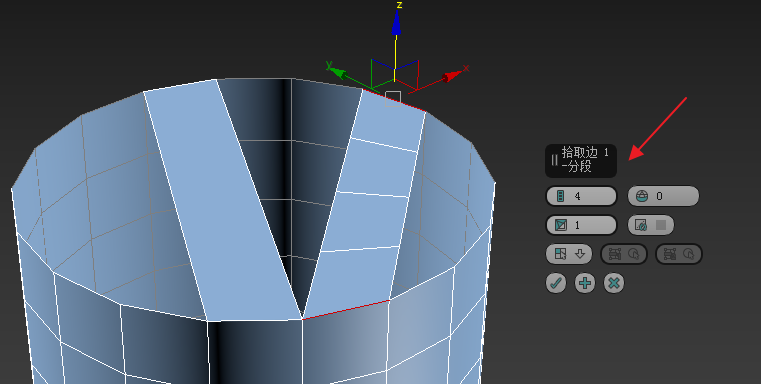This screenshot has width=761, height=384.
Task: Click the red X axis arrow of gizmo
Action: click(452, 76)
